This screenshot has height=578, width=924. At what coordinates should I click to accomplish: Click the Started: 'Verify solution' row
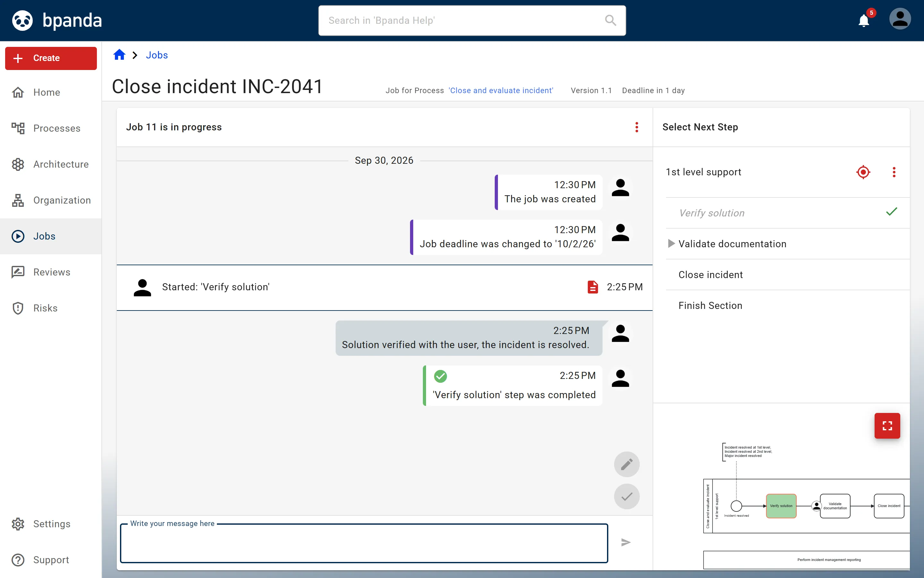(x=384, y=287)
